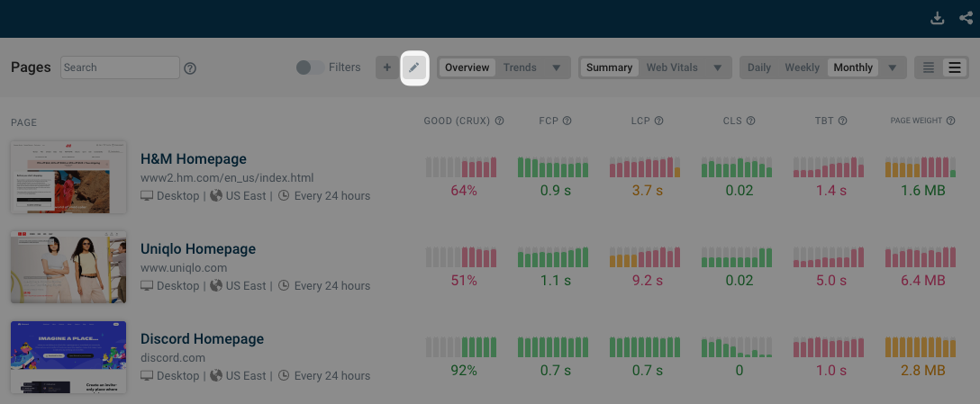Viewport: 980px width, 404px height.
Task: Open help icon next to TBT
Action: pyautogui.click(x=842, y=121)
